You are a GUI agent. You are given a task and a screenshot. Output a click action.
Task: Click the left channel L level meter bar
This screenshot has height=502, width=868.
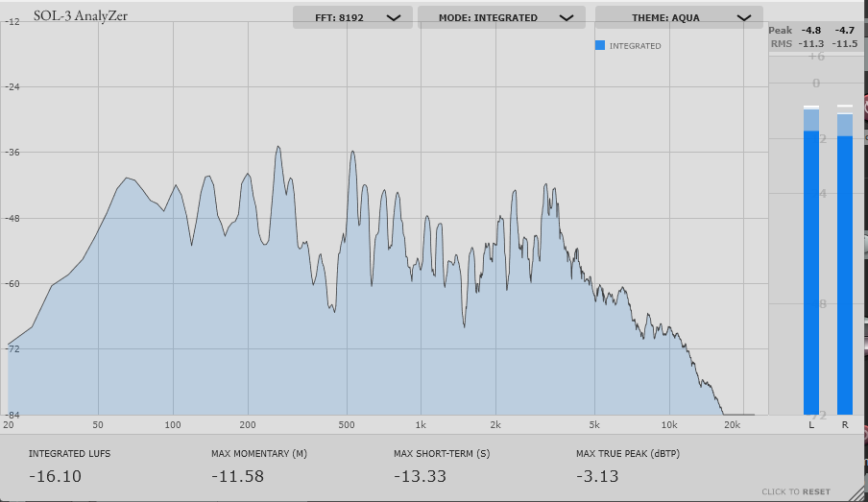811,260
